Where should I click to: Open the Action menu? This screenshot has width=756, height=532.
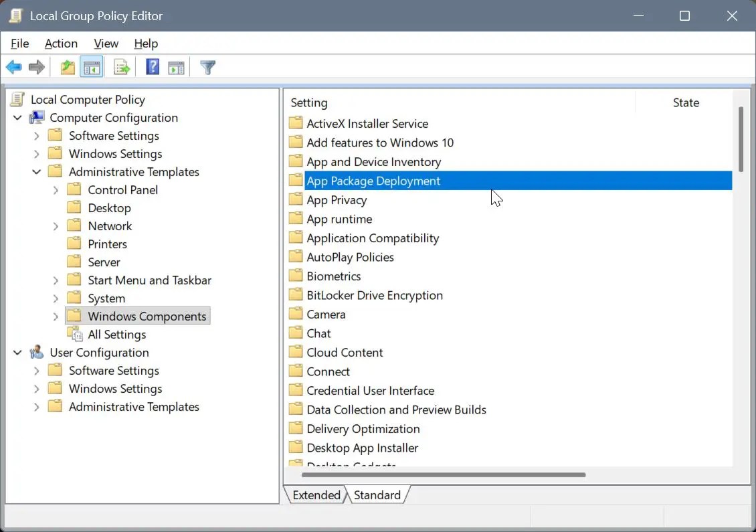(62, 43)
